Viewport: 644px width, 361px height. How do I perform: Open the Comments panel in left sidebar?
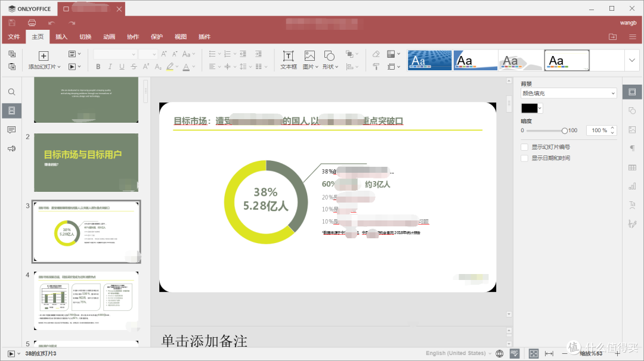(x=11, y=130)
